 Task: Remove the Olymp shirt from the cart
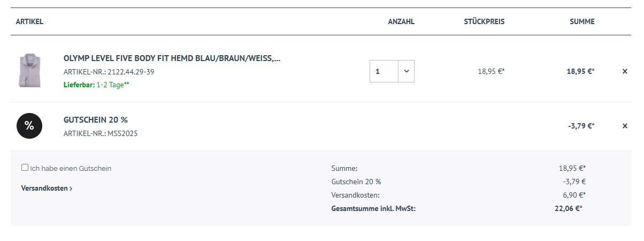(x=625, y=71)
